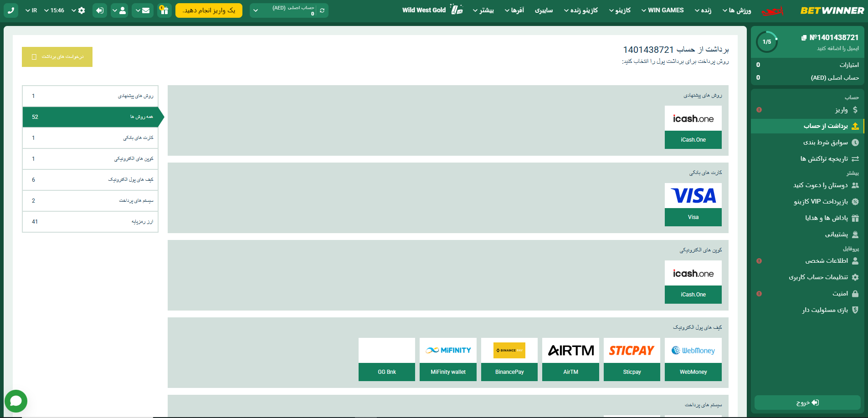Viewport: 868px width, 418px height.
Task: Click the red Aviator plane icon
Action: (773, 10)
